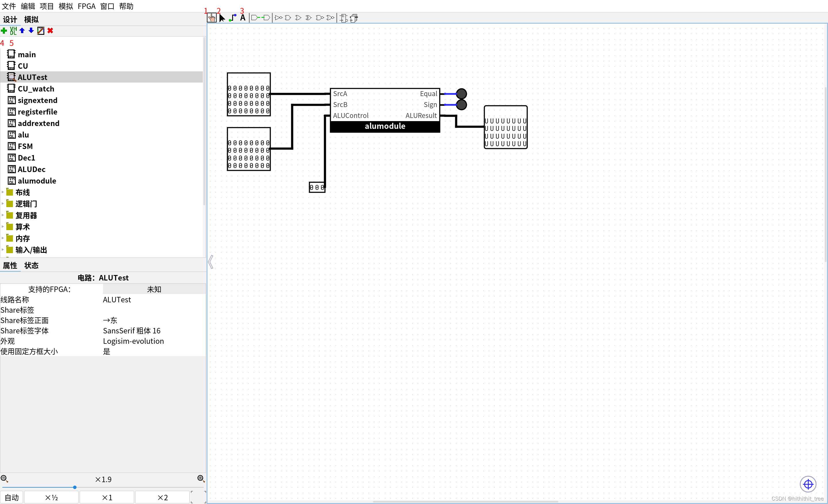This screenshot has width=828, height=504.
Task: Click the add VHDL entity icon
Action: (x=13, y=31)
